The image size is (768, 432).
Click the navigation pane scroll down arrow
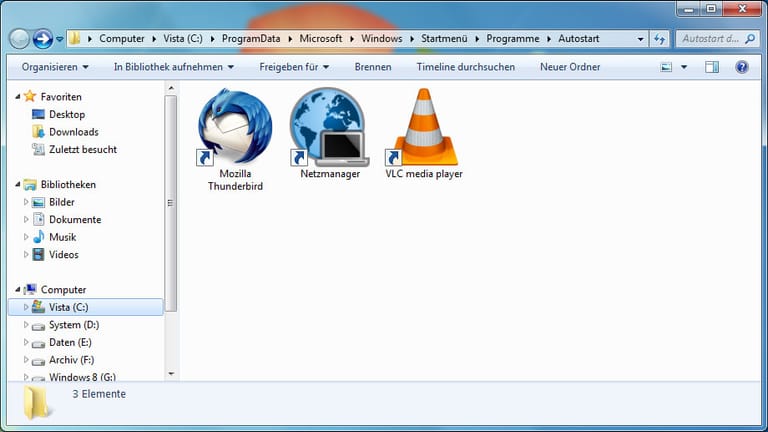point(171,374)
